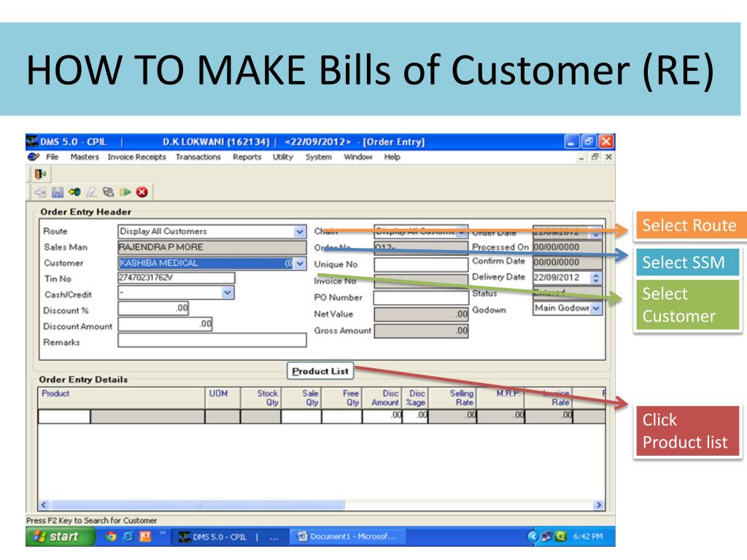Open the System menu
The height and width of the screenshot is (560, 747).
tap(318, 157)
